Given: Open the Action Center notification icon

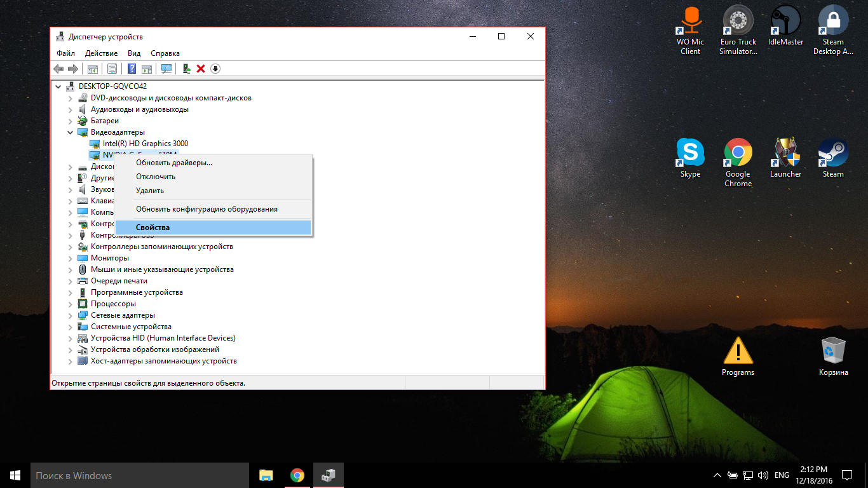Looking at the screenshot, I should [847, 475].
